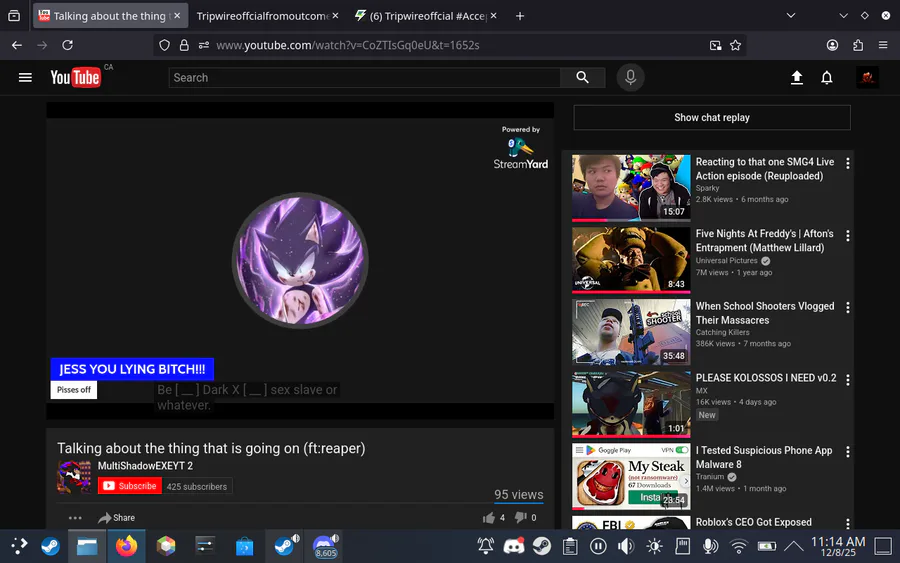900x563 pixels.
Task: Open the Reacting to that one SMG4 video title
Action: pos(765,169)
